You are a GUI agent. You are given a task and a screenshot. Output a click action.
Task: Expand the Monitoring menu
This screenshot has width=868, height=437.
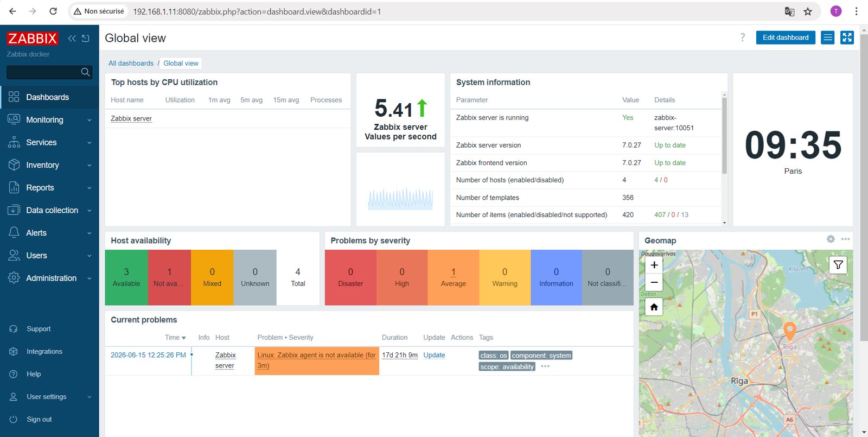[49, 120]
